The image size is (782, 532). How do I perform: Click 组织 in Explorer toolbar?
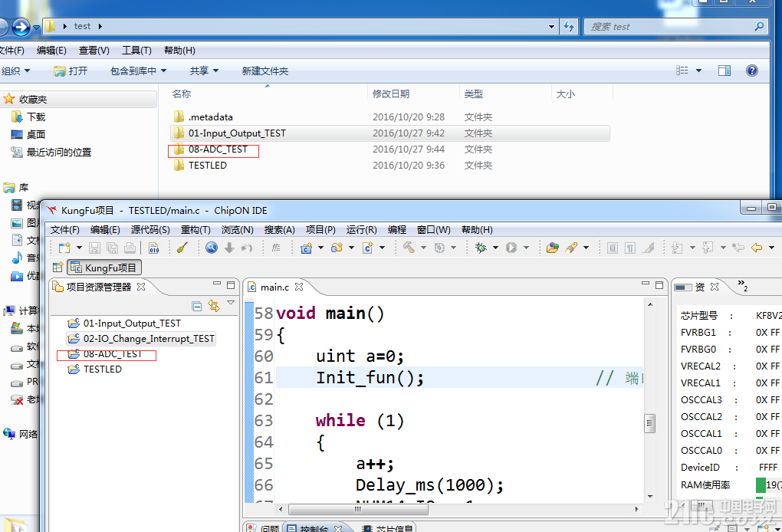[15, 71]
